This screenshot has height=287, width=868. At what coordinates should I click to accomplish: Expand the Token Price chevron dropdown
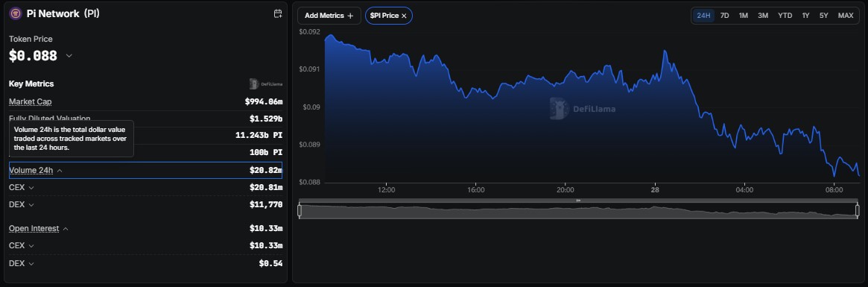pos(69,55)
